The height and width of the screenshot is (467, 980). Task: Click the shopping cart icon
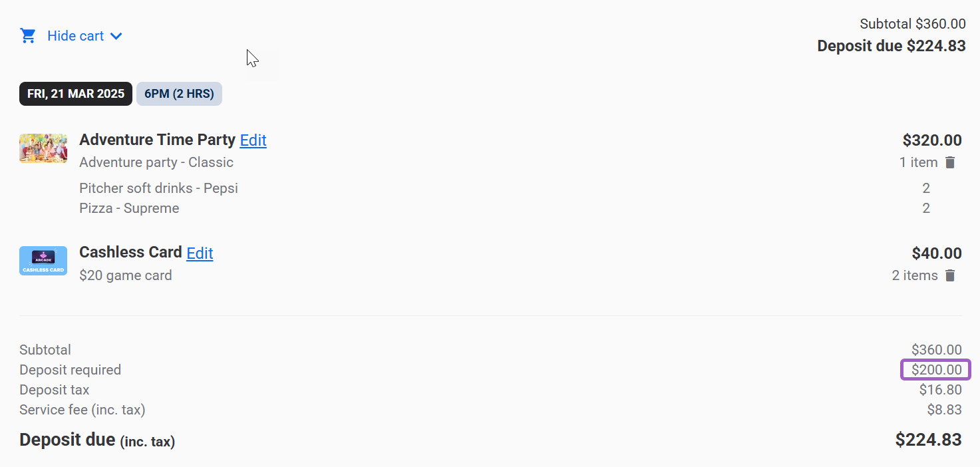[28, 36]
